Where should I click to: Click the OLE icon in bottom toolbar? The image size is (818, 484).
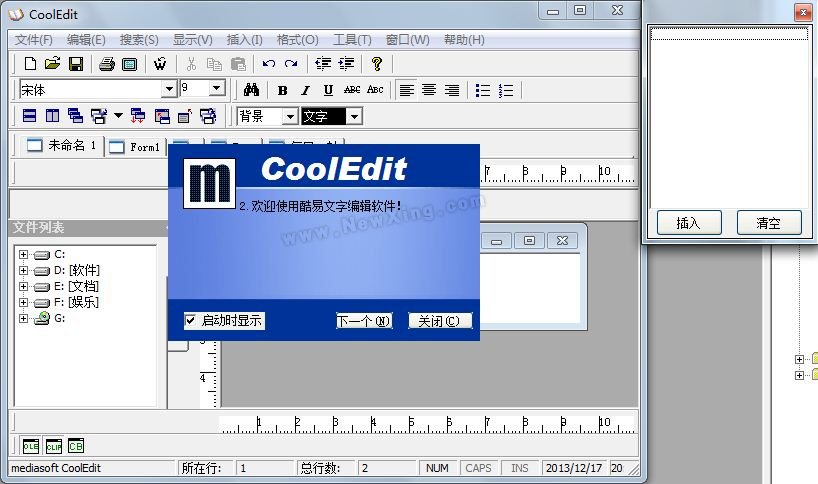(31, 446)
